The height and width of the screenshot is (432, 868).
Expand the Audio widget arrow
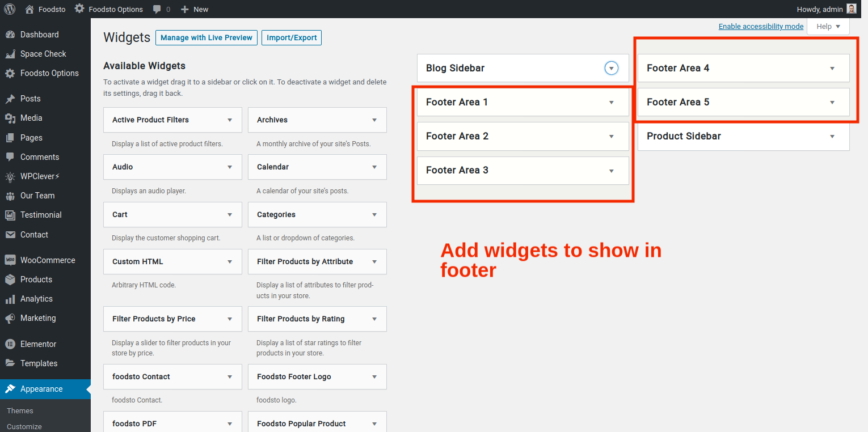click(230, 167)
